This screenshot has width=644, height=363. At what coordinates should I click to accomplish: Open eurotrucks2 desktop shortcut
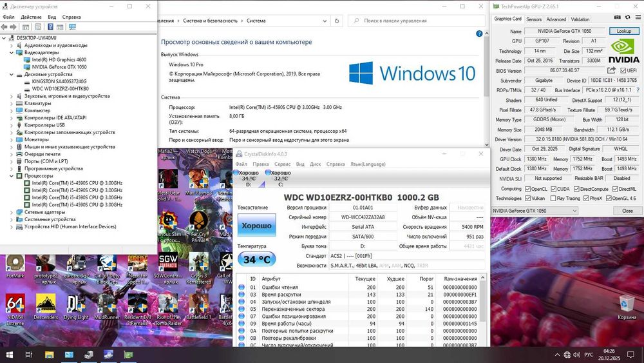click(77, 270)
